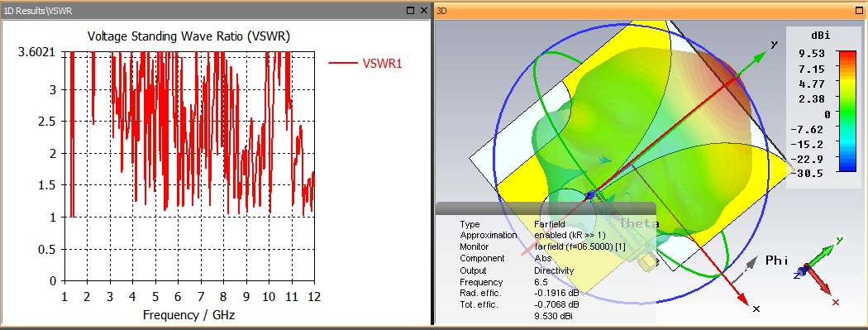Click the Directivity output value
The width and height of the screenshot is (868, 330).
pos(554,270)
